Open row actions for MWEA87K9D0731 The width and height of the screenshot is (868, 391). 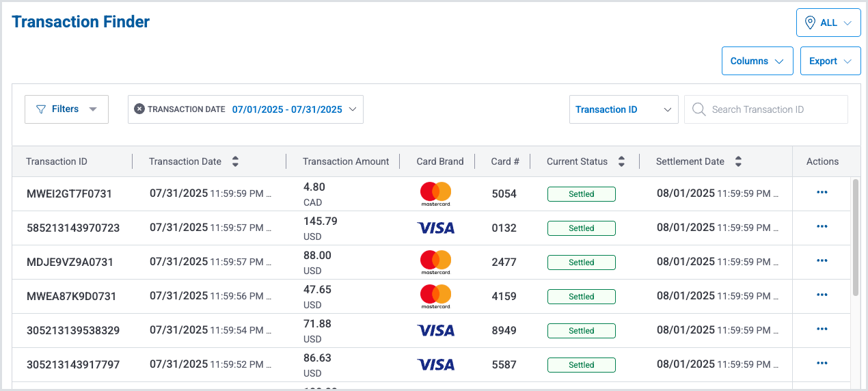point(822,295)
